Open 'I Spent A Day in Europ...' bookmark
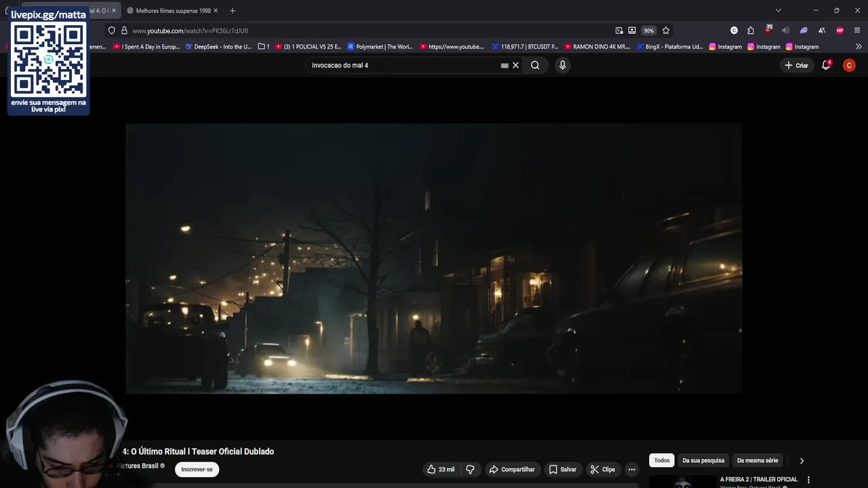Viewport: 868px width, 488px height. [x=146, y=47]
